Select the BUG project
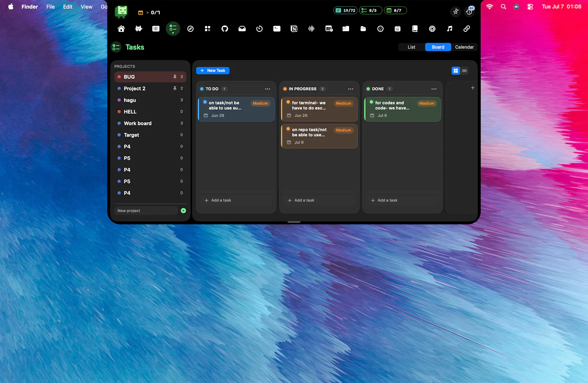Screen dimensions: 588x383 click(x=150, y=77)
